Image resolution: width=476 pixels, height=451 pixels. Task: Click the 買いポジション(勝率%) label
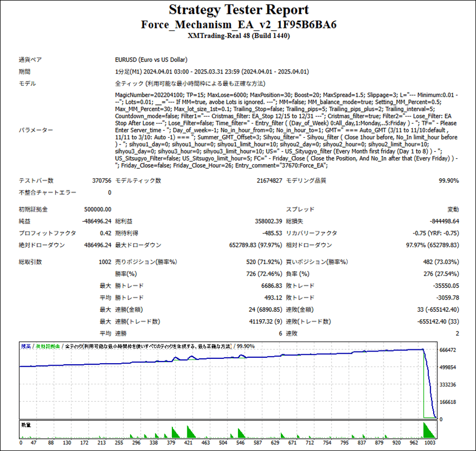tap(317, 262)
